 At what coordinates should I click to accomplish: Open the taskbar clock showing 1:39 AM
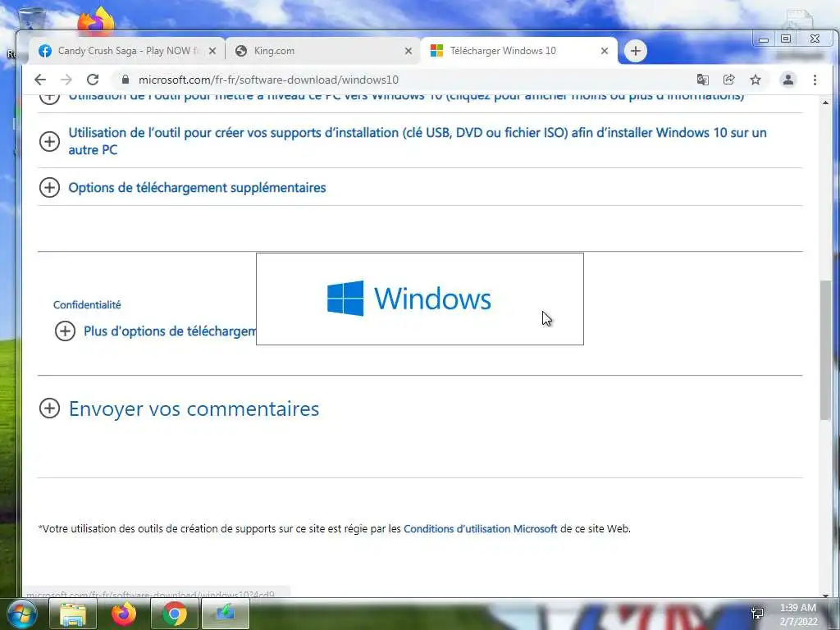pos(798,614)
